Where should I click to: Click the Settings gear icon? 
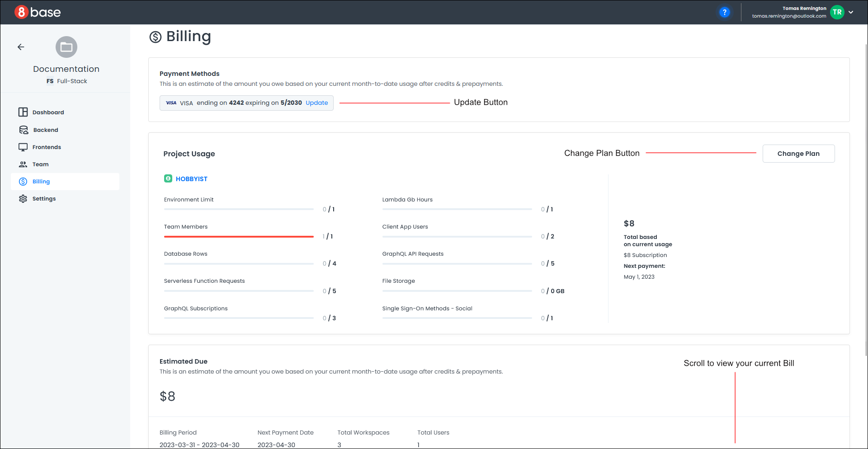click(x=23, y=199)
